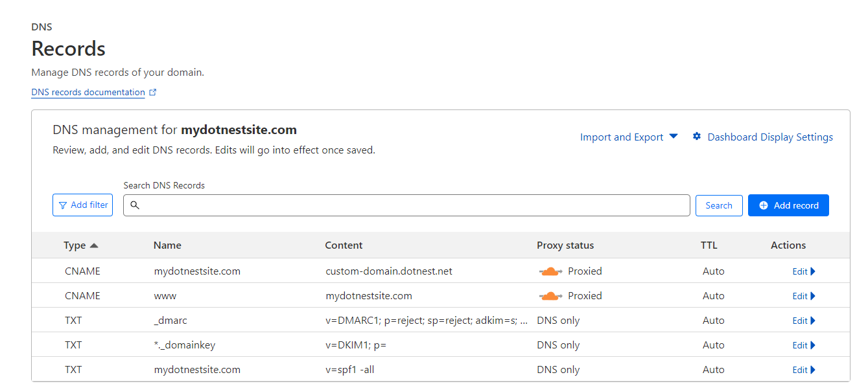Image resolution: width=868 pixels, height=386 pixels.
Task: Click the Proxy status column header
Action: tap(565, 245)
